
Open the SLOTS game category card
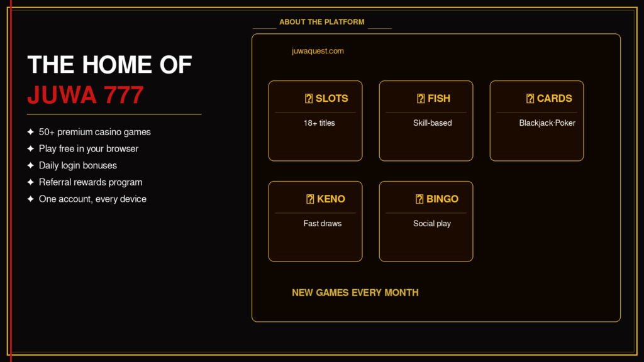pyautogui.click(x=316, y=121)
